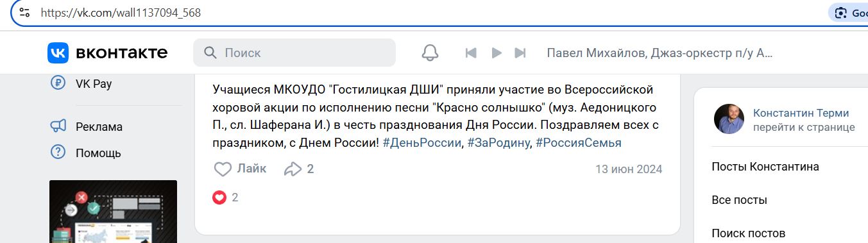Open VK Pay from the sidebar

[84, 83]
